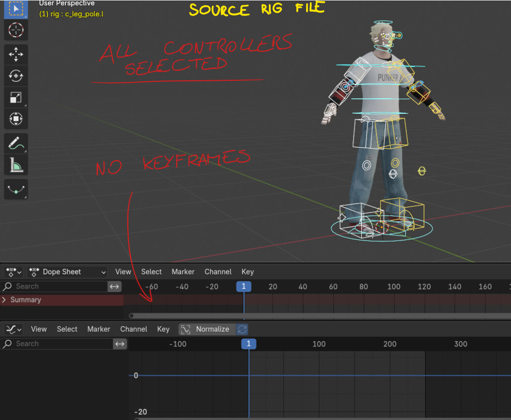The height and width of the screenshot is (420, 511).
Task: Select the Breakdowner pose tool
Action: click(15, 189)
